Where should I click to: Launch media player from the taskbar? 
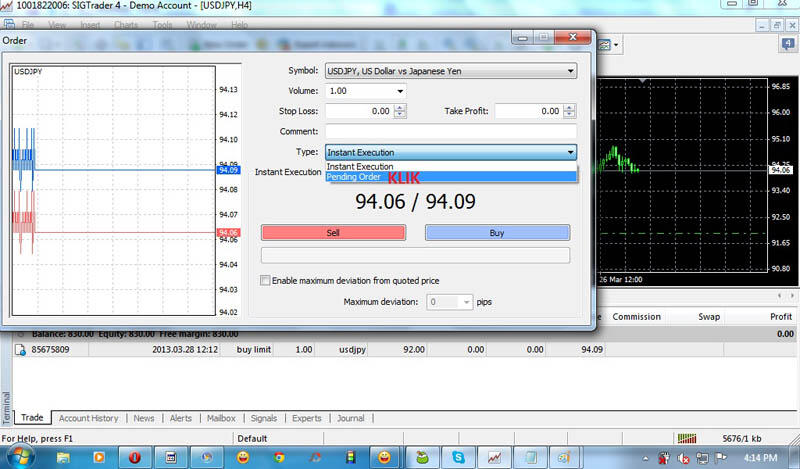point(98,457)
